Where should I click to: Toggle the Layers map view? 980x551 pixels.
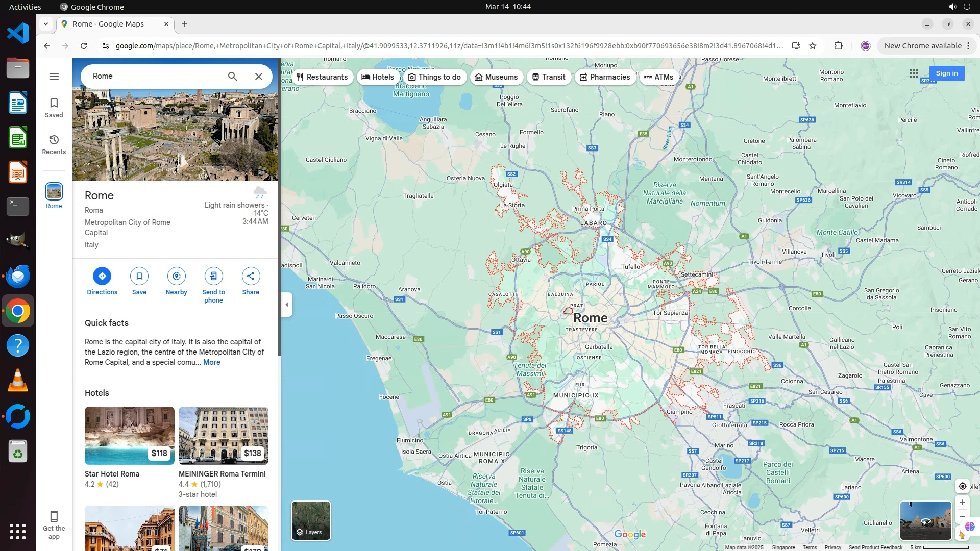tap(311, 520)
